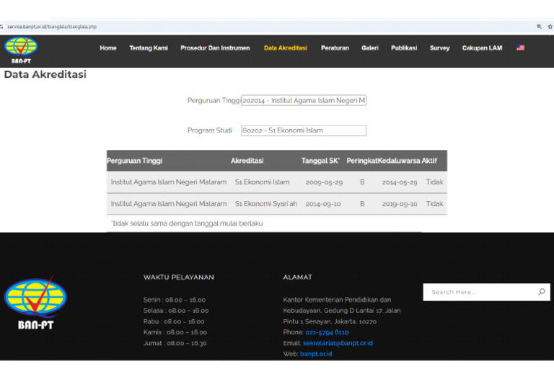
Task: Open the Cakupan LAM menu
Action: coord(482,48)
